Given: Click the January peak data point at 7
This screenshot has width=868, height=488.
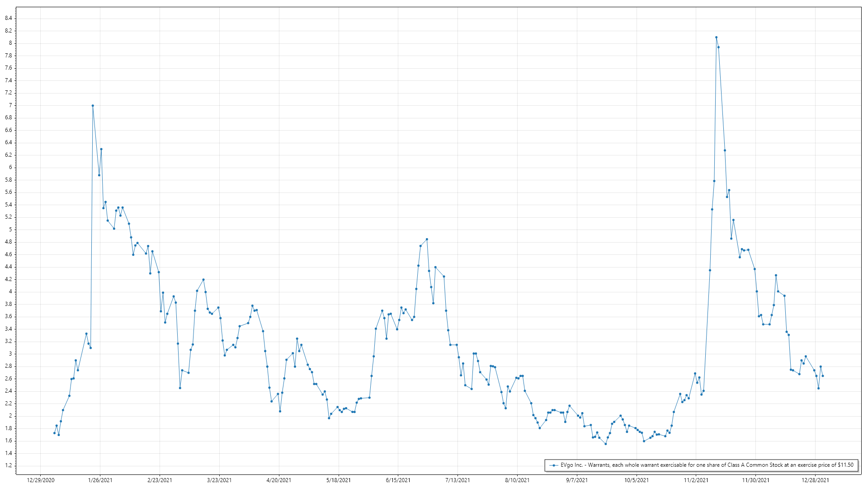Looking at the screenshot, I should pyautogui.click(x=93, y=106).
